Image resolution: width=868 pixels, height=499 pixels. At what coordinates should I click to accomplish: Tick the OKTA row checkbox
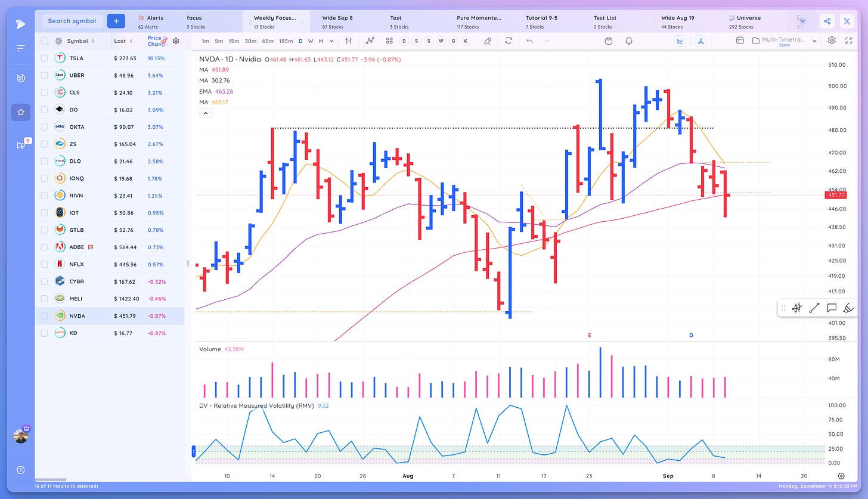[x=44, y=127]
